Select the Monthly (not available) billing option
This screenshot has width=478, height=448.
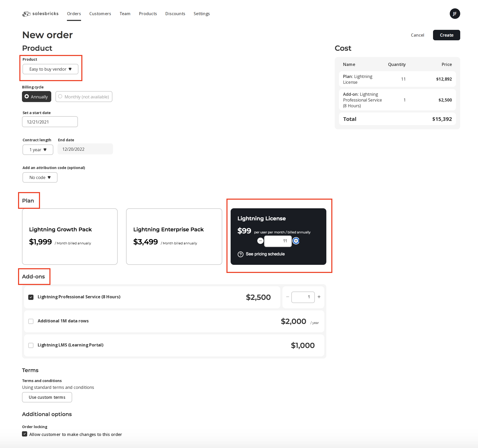84,97
